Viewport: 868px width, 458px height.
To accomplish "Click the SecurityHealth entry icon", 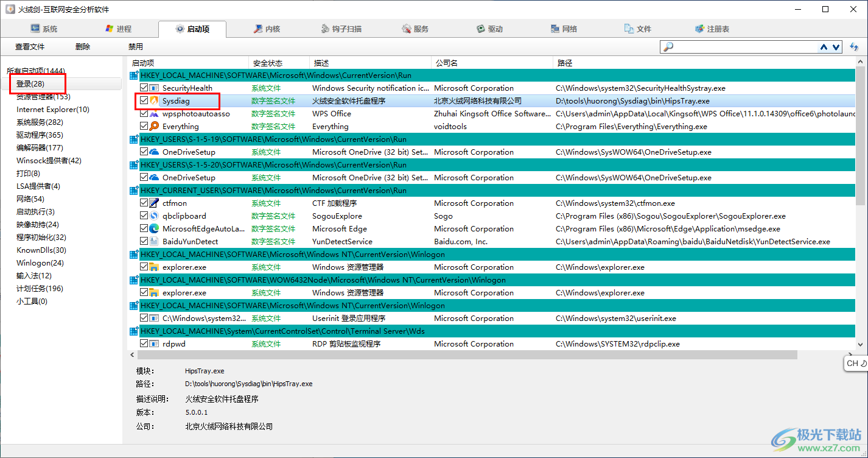I will click(x=154, y=88).
